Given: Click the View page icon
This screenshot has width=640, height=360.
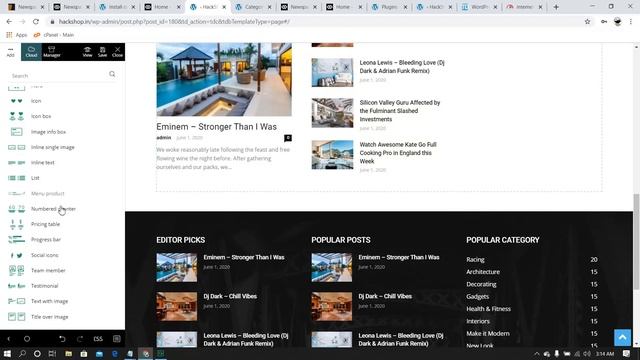Looking at the screenshot, I should [87, 52].
